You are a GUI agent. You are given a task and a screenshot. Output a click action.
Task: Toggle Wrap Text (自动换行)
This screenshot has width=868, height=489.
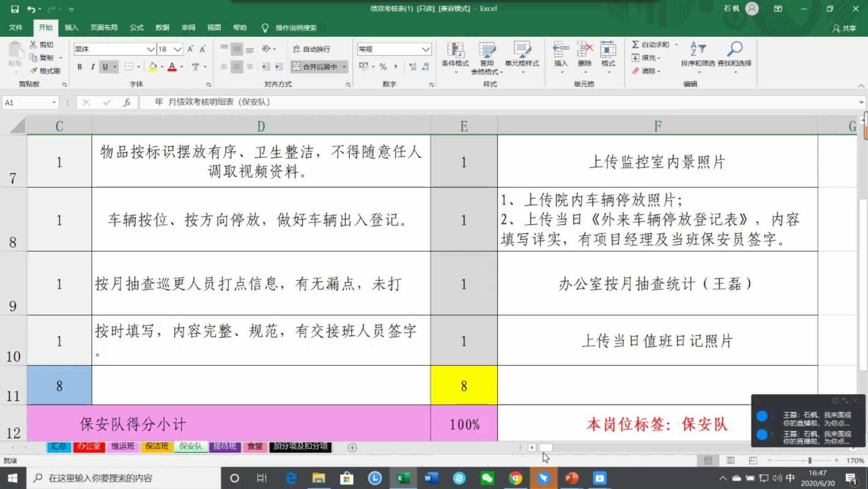click(x=312, y=49)
